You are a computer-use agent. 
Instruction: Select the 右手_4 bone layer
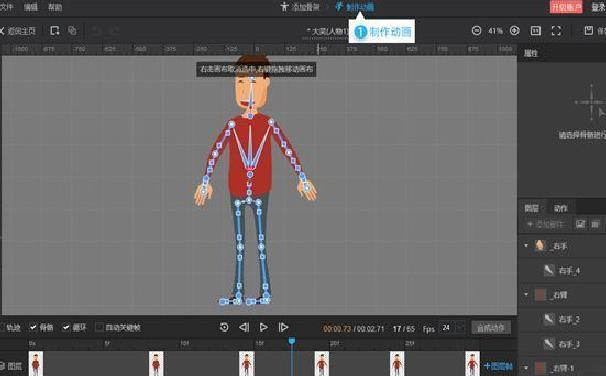click(562, 270)
